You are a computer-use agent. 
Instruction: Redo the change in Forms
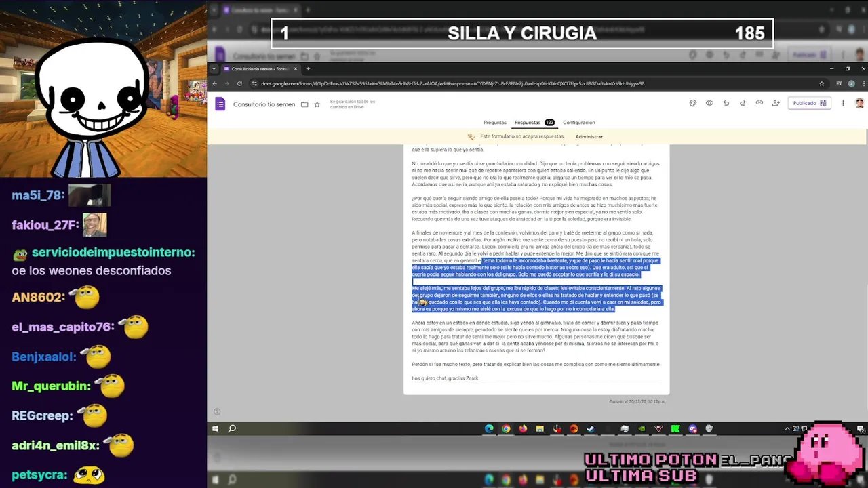[743, 103]
